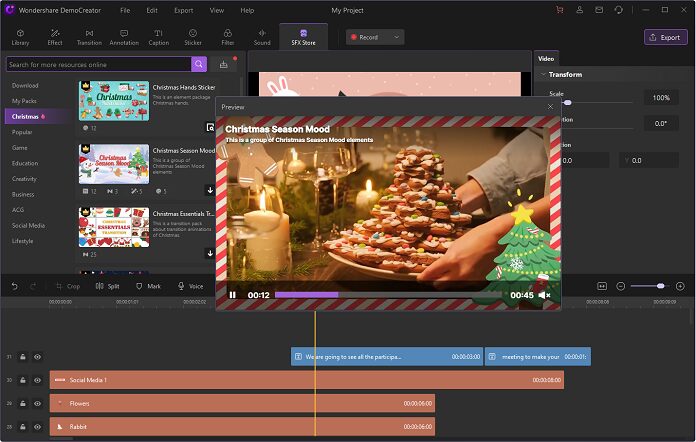This screenshot has width=696, height=442.
Task: Open the Christmas Hands Sticker thumbnail
Action: (x=114, y=101)
